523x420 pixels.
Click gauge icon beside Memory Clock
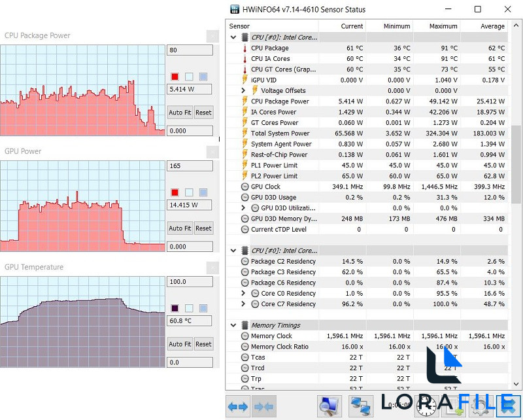[245, 336]
